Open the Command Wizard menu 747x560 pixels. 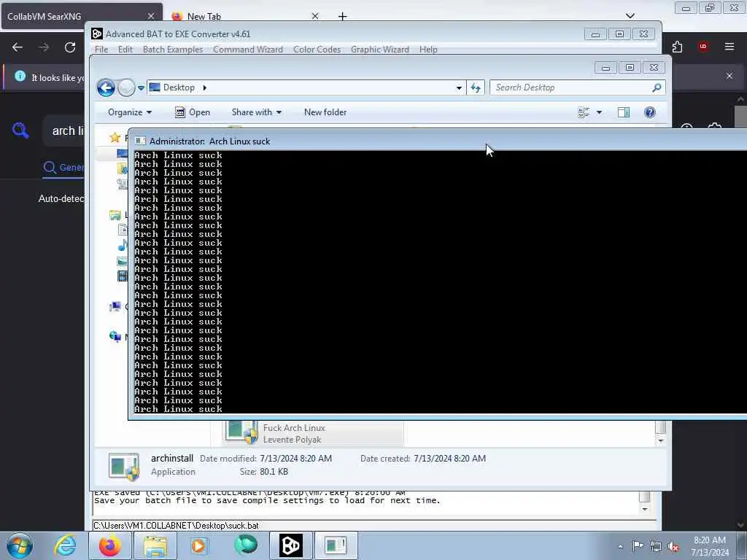point(248,50)
